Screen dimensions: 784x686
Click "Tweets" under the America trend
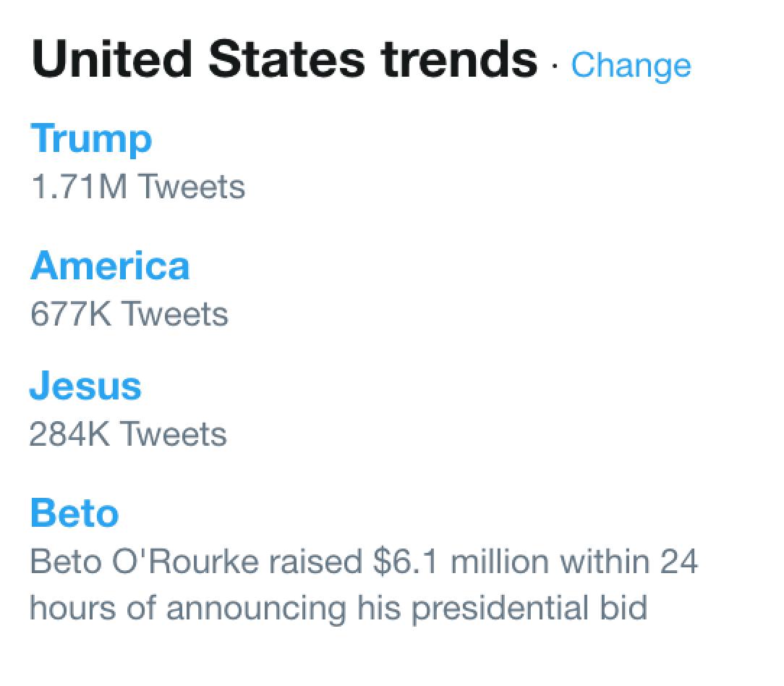174,314
